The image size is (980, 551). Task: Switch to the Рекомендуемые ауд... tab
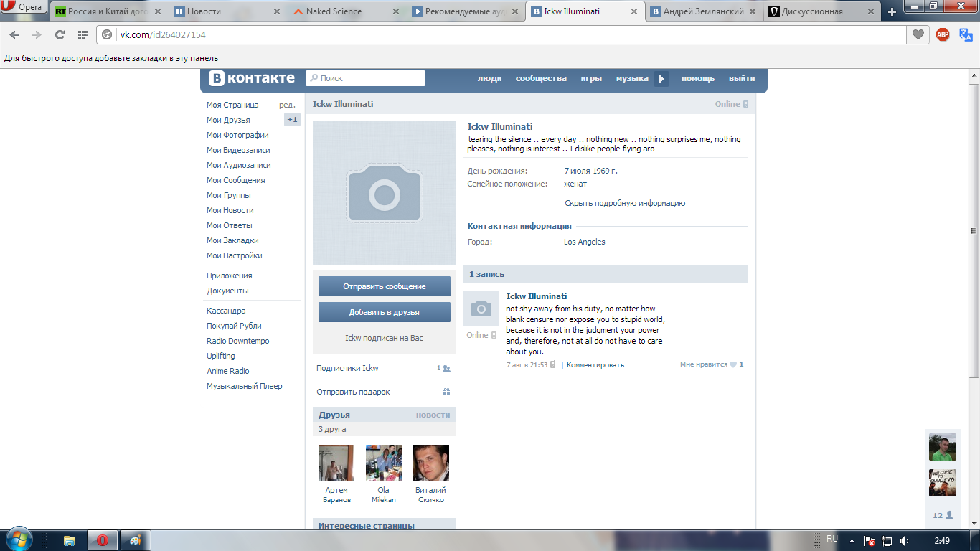pyautogui.click(x=466, y=11)
